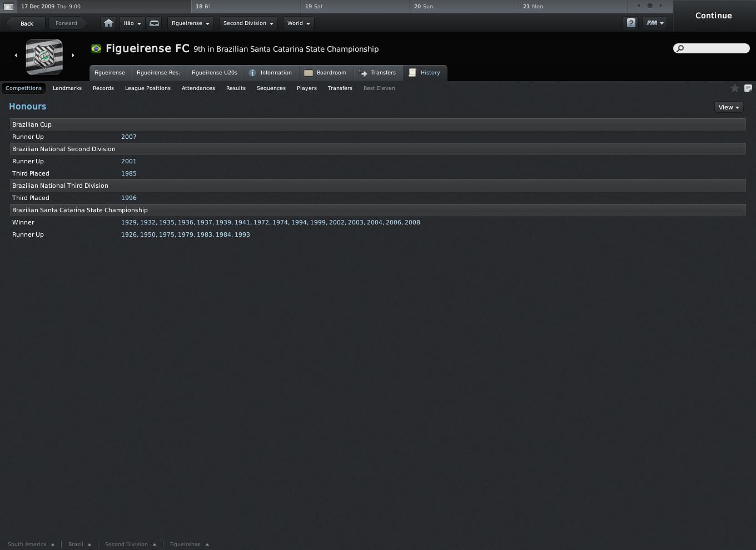Open the Figueirense U20s tab
Image resolution: width=756 pixels, height=550 pixels.
[215, 73]
